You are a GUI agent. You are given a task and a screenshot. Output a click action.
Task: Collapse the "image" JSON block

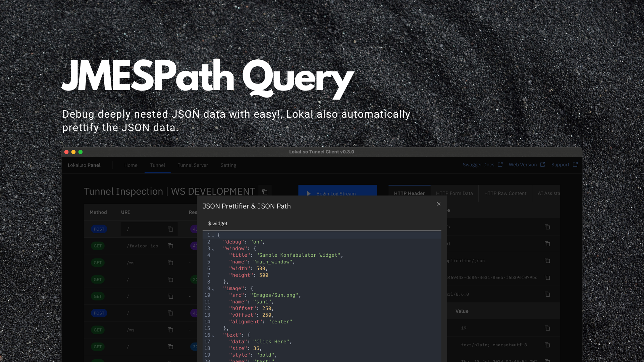click(213, 289)
